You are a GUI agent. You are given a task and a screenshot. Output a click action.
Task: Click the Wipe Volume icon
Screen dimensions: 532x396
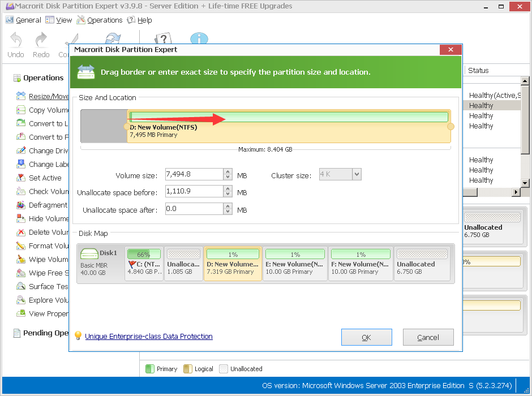tap(21, 259)
